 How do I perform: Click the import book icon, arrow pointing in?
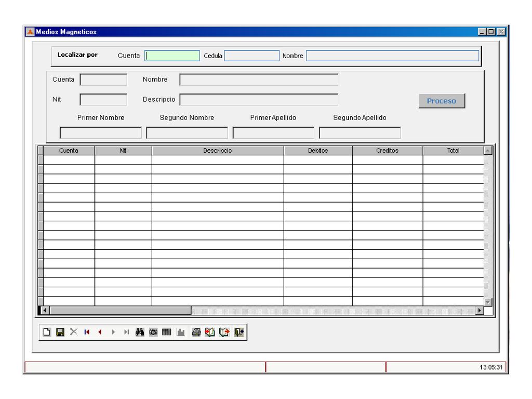[210, 332]
